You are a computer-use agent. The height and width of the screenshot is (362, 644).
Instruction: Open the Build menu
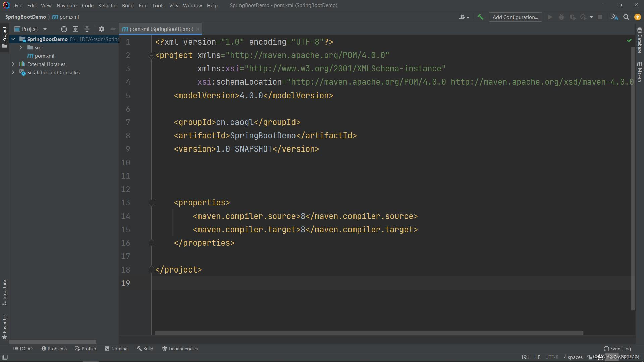pos(128,5)
